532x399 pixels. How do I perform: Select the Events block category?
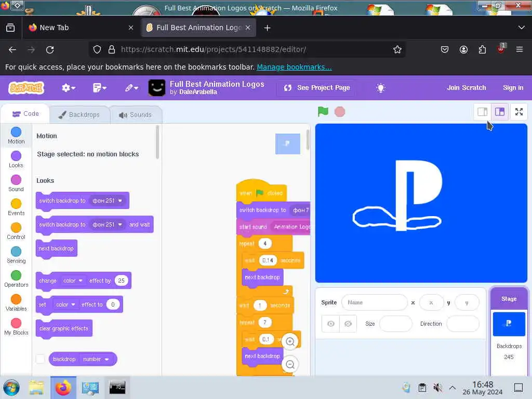point(16,207)
